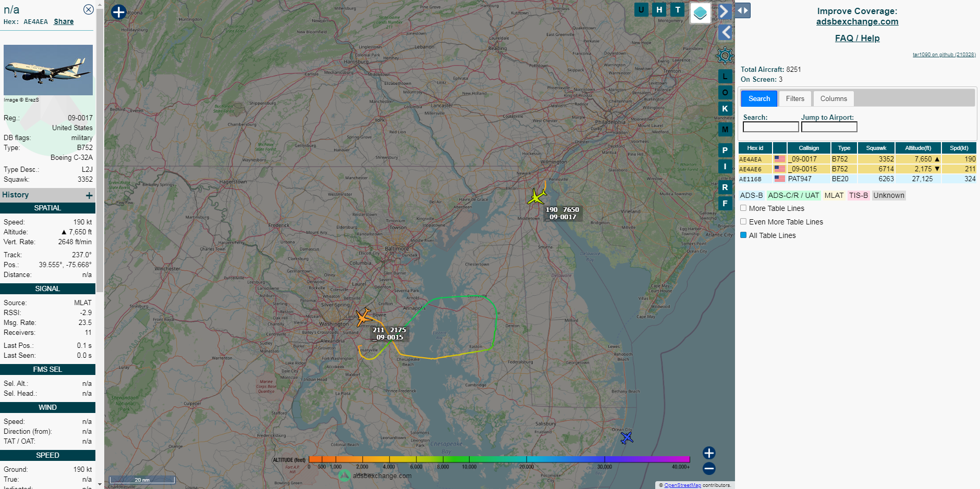Sort table by Altitude(ft) column
980x489 pixels.
click(x=918, y=148)
